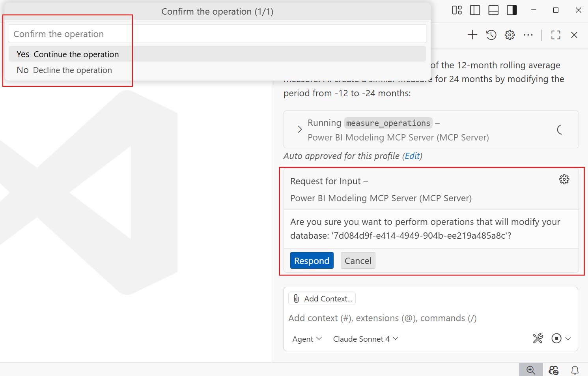Expand the Running measure_operations step
Viewport: 588px width, 376px height.
click(299, 129)
